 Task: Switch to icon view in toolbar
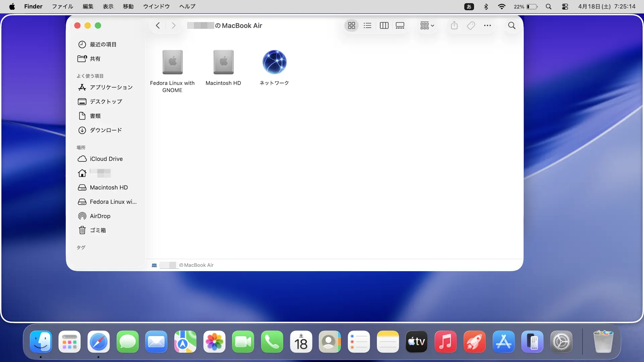[351, 25]
